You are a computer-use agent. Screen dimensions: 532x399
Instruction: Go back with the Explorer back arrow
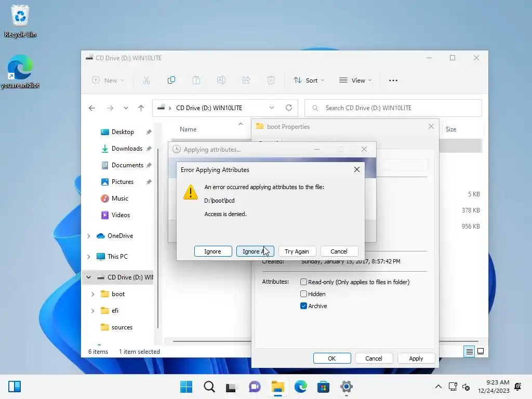[92, 108]
